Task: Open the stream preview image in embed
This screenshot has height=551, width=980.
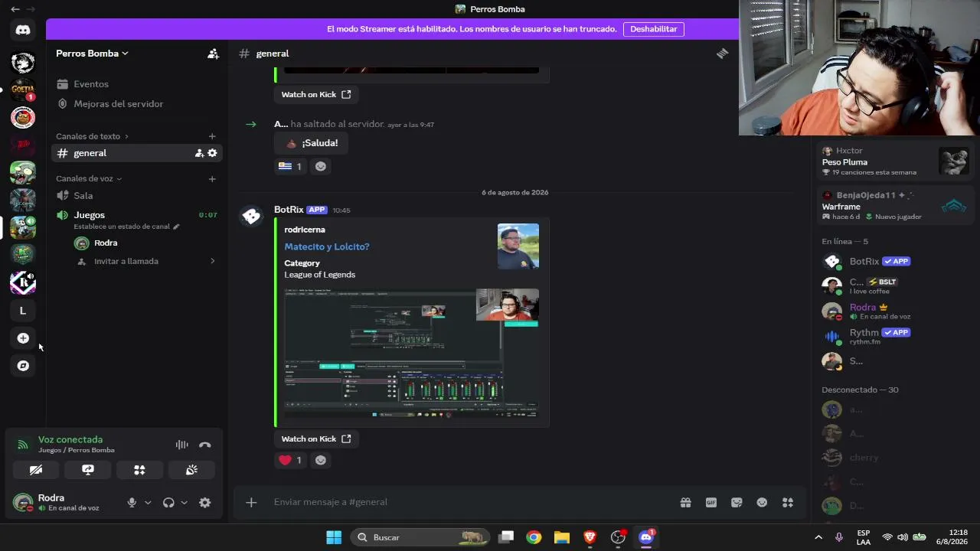Action: coord(411,353)
